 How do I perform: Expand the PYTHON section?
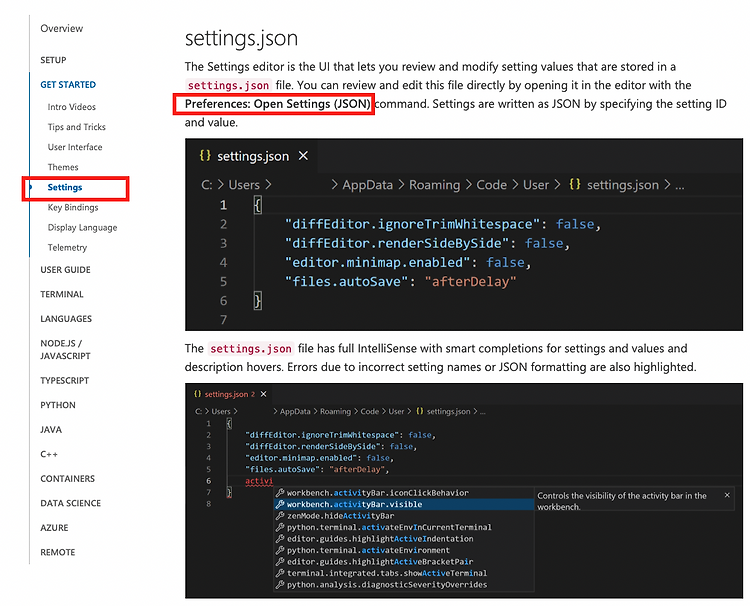[x=58, y=405]
